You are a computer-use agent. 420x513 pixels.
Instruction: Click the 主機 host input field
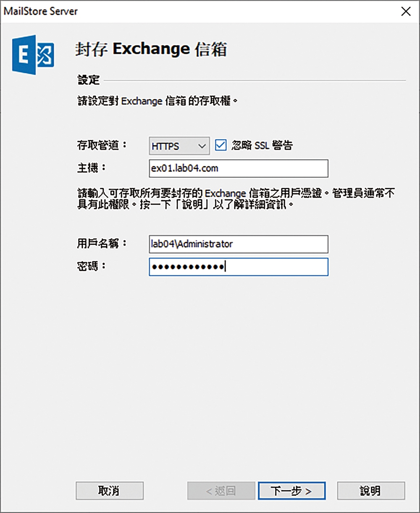pyautogui.click(x=239, y=168)
